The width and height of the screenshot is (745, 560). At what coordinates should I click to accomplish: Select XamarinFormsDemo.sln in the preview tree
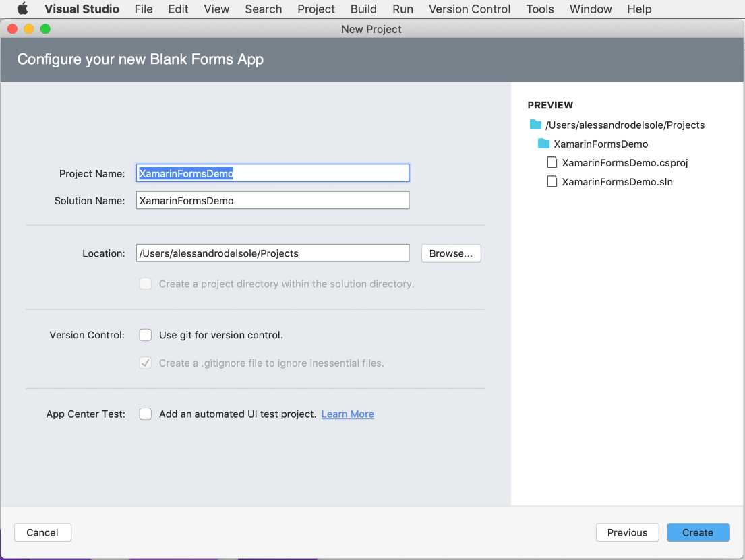click(617, 182)
